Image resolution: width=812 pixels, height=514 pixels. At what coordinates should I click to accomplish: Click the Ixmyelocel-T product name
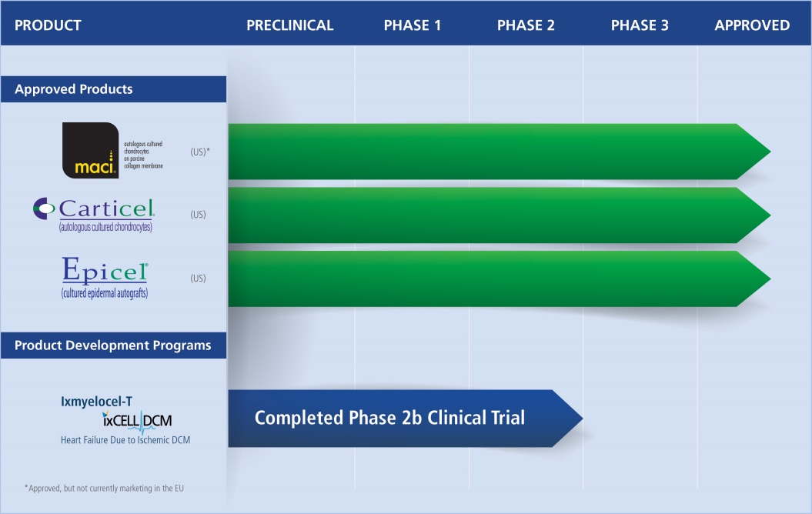[97, 401]
